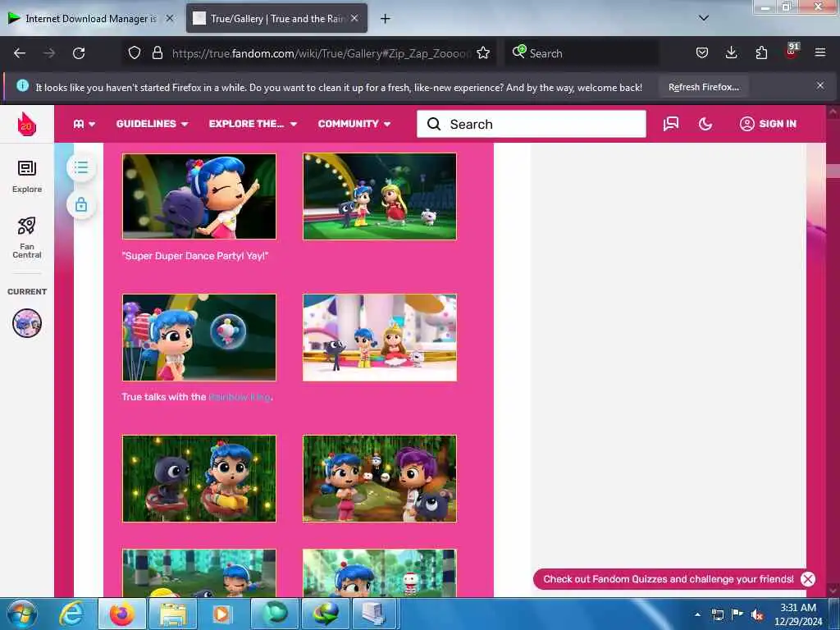840x630 pixels.
Task: Open Fan Central rocket icon
Action: (x=27, y=237)
